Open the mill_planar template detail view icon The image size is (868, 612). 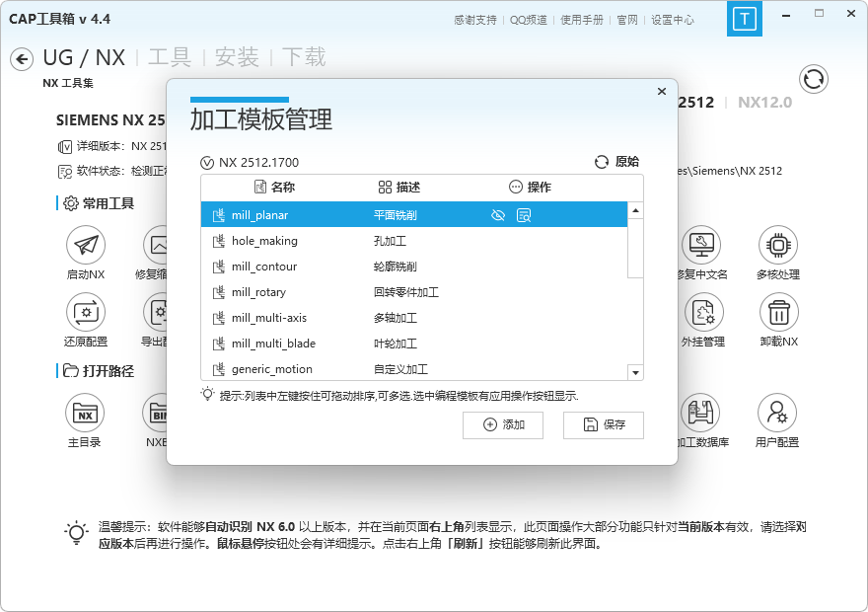pos(525,215)
